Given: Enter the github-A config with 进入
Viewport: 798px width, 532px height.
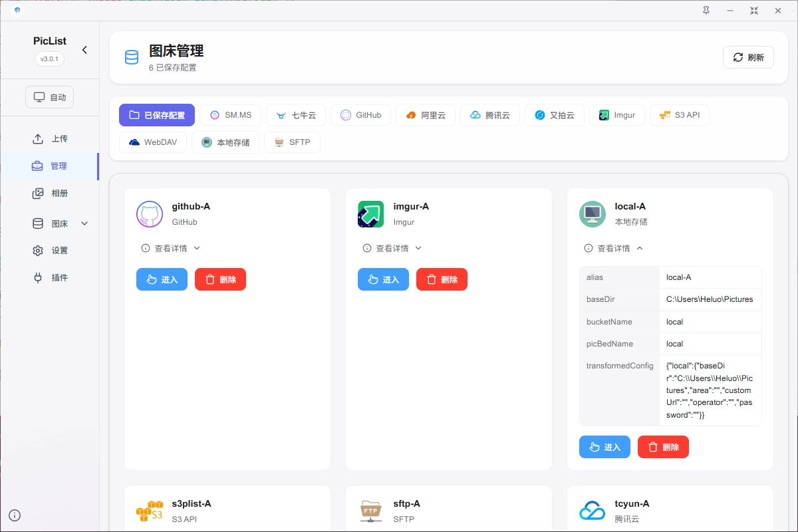Looking at the screenshot, I should (162, 279).
